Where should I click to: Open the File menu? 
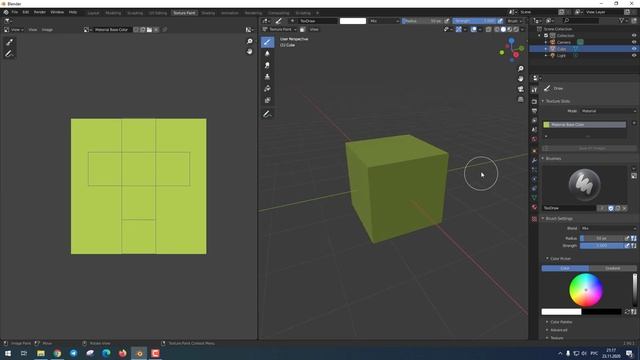(x=15, y=12)
